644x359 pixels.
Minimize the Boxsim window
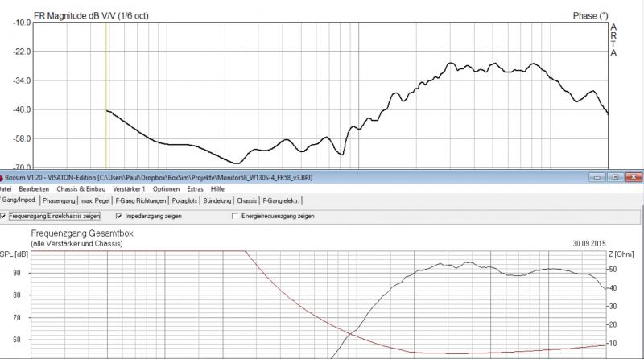pos(597,177)
